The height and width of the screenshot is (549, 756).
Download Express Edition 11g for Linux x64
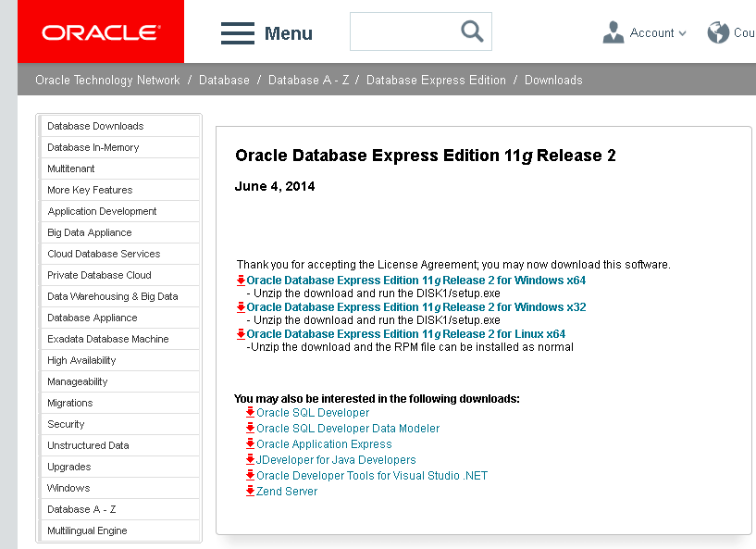pos(406,334)
